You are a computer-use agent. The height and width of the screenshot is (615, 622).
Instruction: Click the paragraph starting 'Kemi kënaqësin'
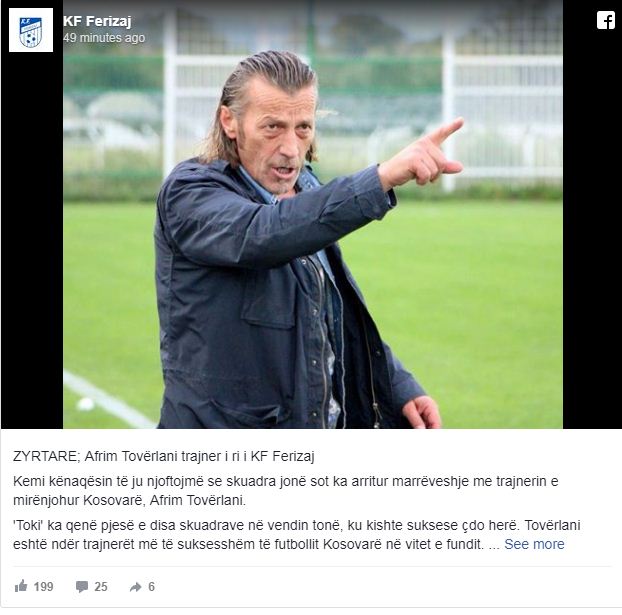point(286,490)
